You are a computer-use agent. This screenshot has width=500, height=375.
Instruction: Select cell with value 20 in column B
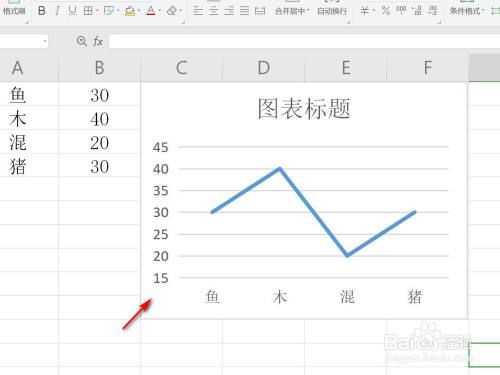99,142
